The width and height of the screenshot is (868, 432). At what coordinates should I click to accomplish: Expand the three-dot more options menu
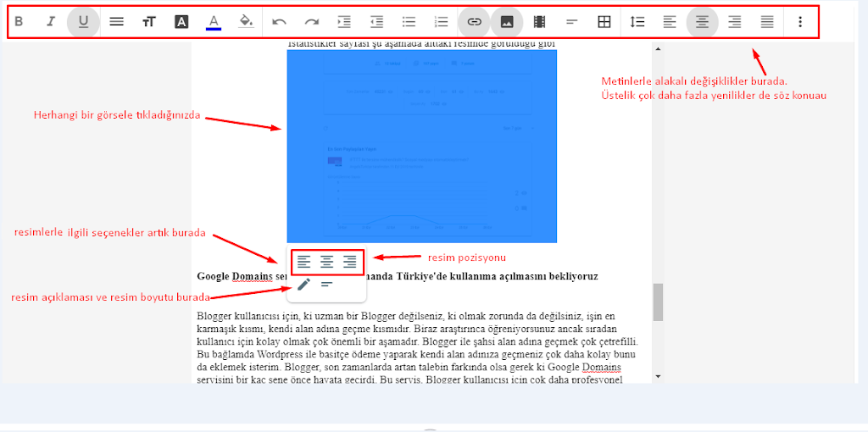coord(799,22)
